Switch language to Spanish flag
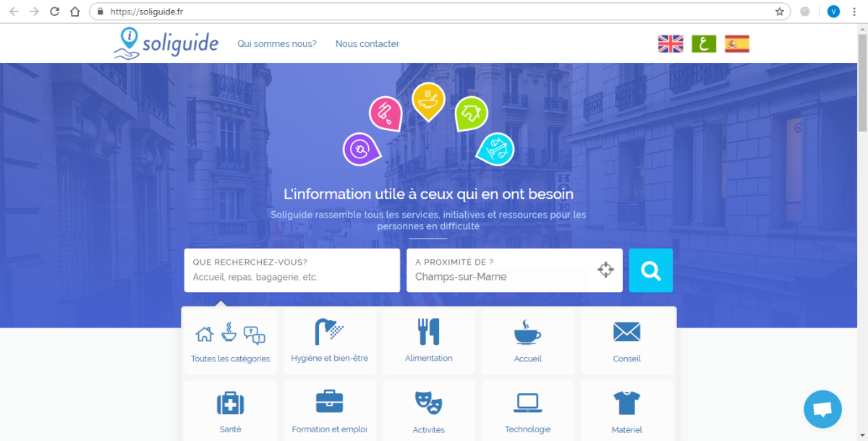 (x=737, y=44)
